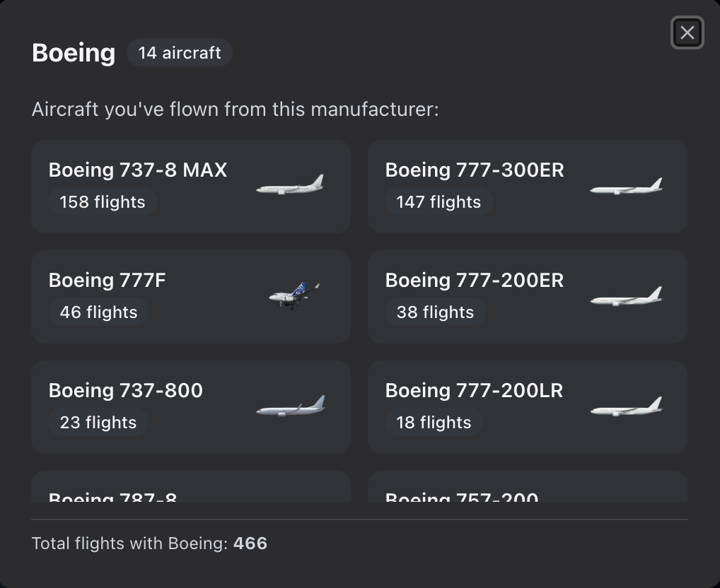Click the Boeing 777F plane image
720x588 pixels.
point(294,295)
